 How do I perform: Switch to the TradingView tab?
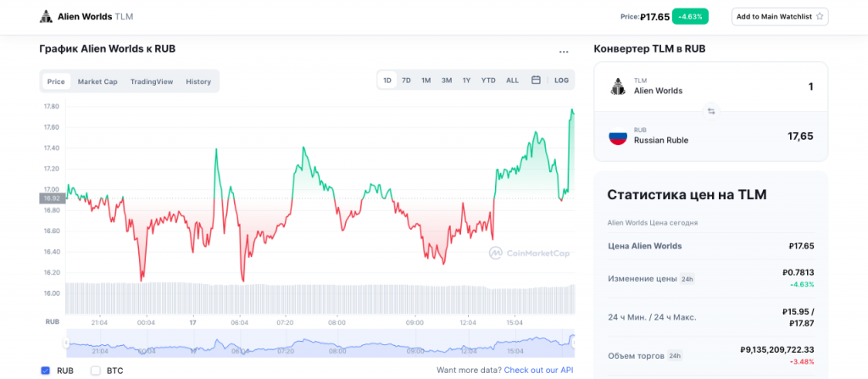coord(152,81)
